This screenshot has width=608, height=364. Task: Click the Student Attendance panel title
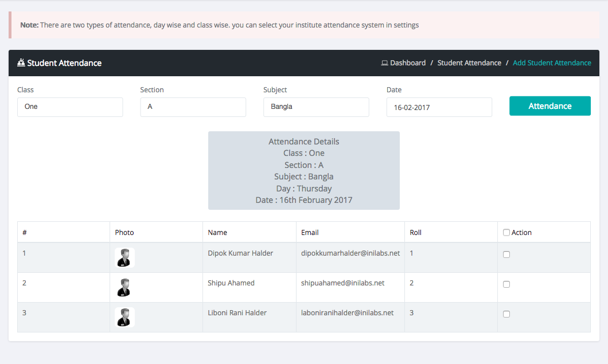click(64, 63)
